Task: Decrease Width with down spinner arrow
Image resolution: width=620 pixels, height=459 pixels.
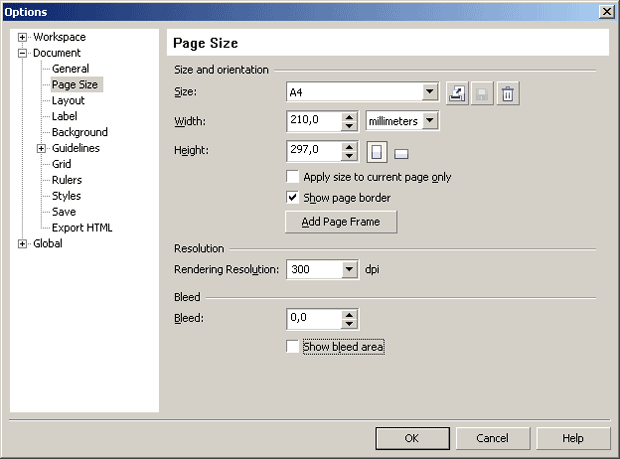Action: point(349,126)
